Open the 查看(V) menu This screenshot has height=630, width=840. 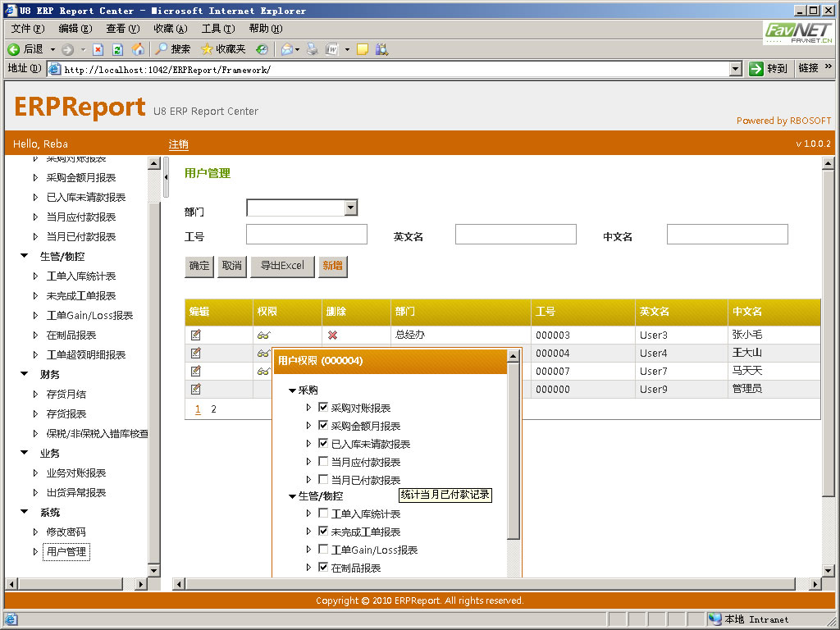tap(123, 29)
